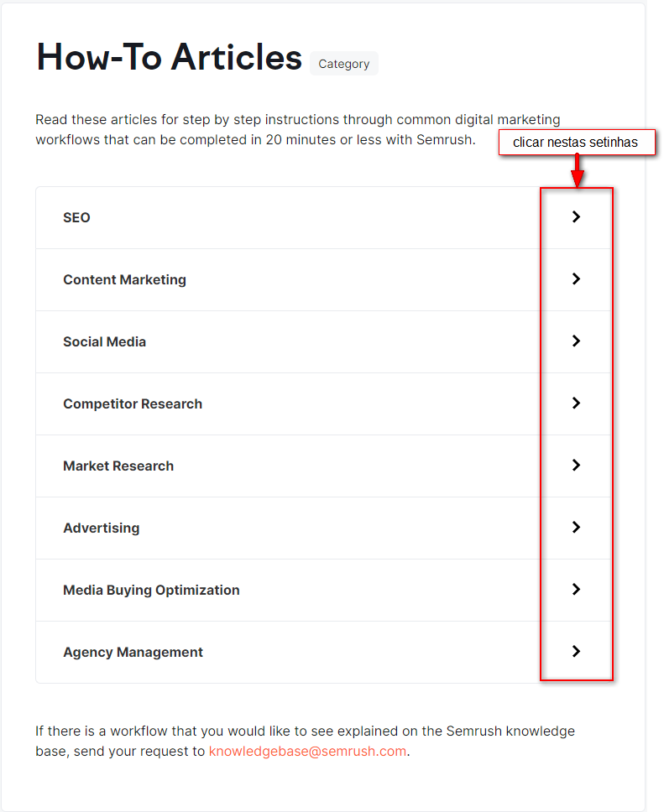Click the Content Marketing chevron arrow
This screenshot has width=664, height=812.
point(576,279)
